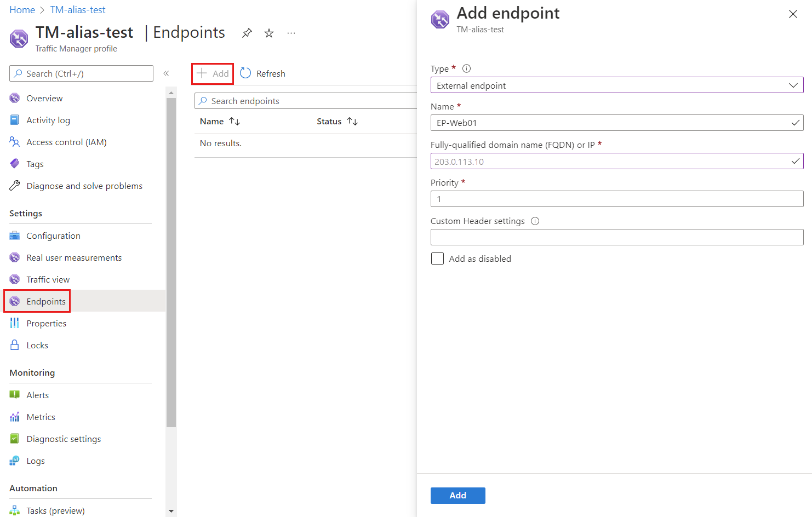812x517 pixels.
Task: Click the Custom Header settings info icon
Action: 535,221
